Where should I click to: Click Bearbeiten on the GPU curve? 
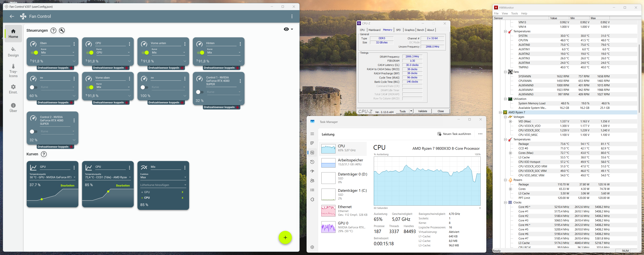coord(68,186)
